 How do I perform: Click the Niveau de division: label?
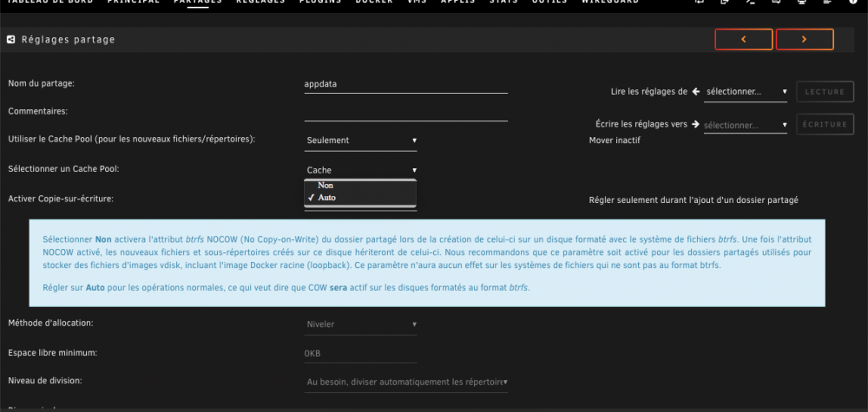coord(45,381)
